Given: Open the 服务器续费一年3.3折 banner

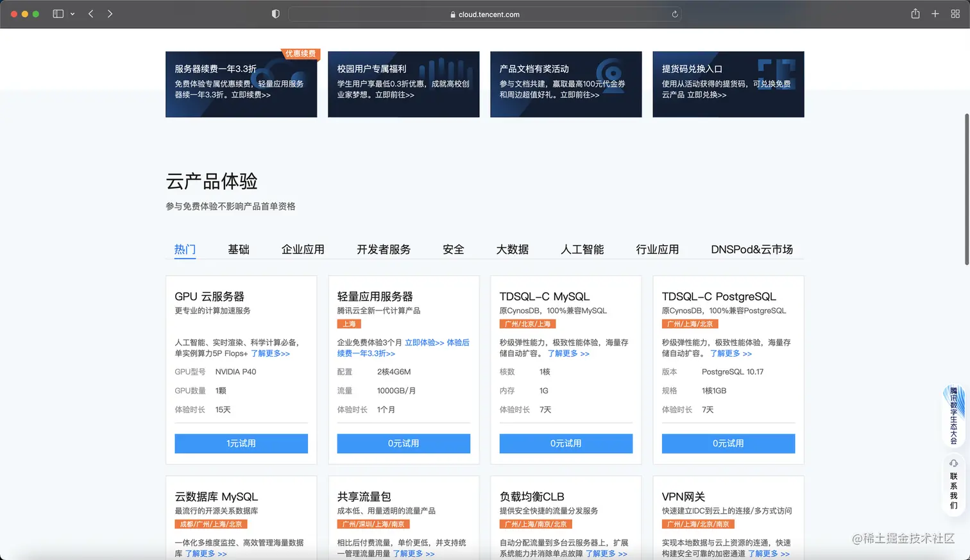Looking at the screenshot, I should (x=241, y=84).
